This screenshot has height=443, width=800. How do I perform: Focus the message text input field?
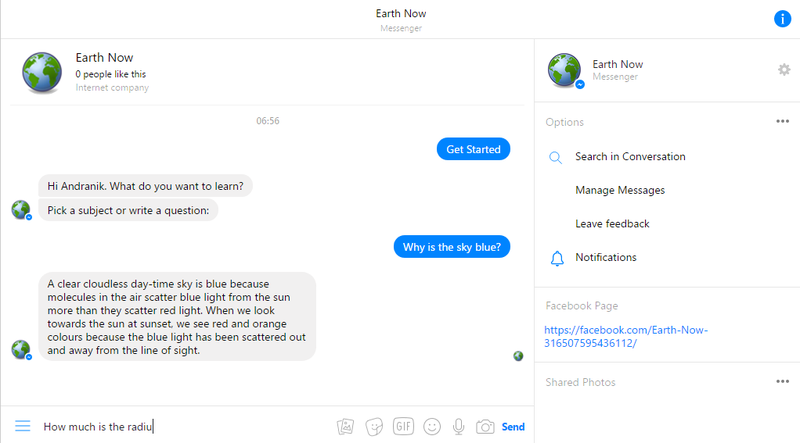(x=180, y=426)
